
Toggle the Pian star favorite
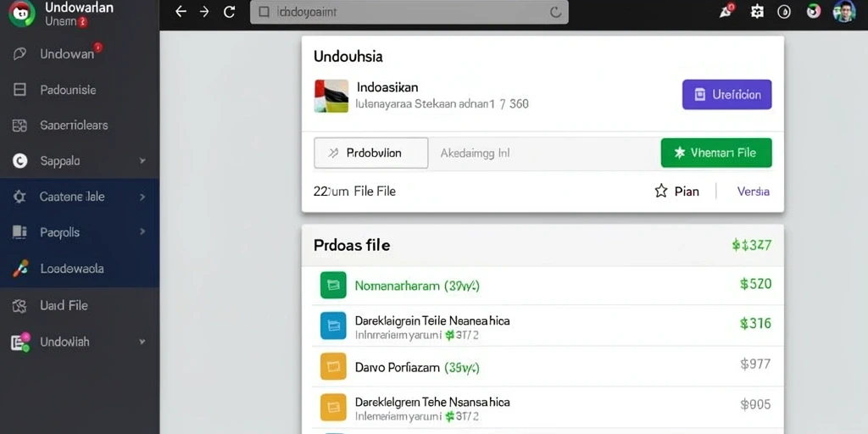click(x=661, y=192)
